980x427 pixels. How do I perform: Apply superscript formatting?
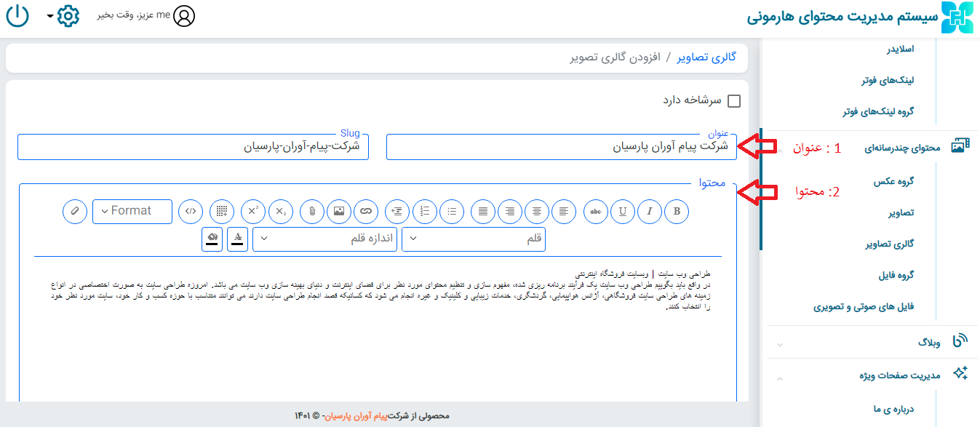253,211
